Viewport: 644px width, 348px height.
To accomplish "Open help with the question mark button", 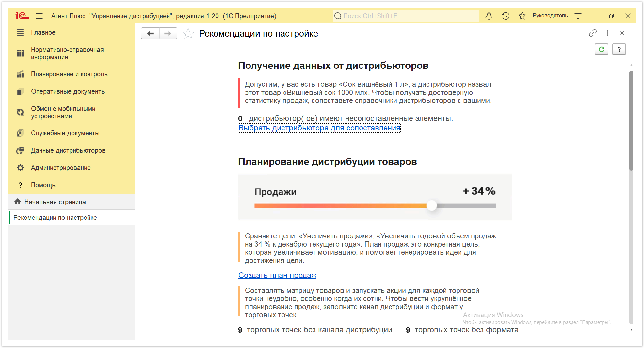I will point(619,49).
